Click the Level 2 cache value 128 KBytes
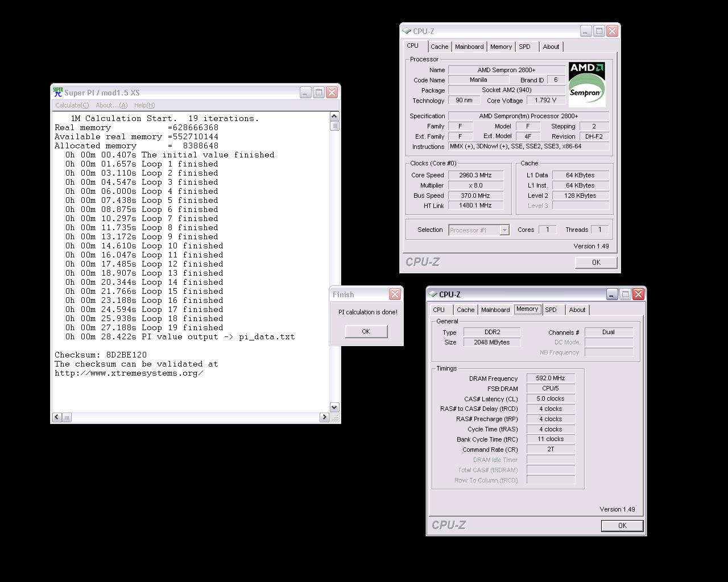728x582 pixels. 580,196
